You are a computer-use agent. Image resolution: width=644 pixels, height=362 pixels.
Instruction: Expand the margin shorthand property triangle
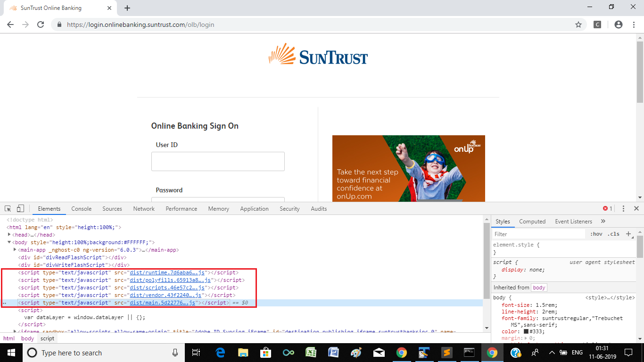coord(527,338)
